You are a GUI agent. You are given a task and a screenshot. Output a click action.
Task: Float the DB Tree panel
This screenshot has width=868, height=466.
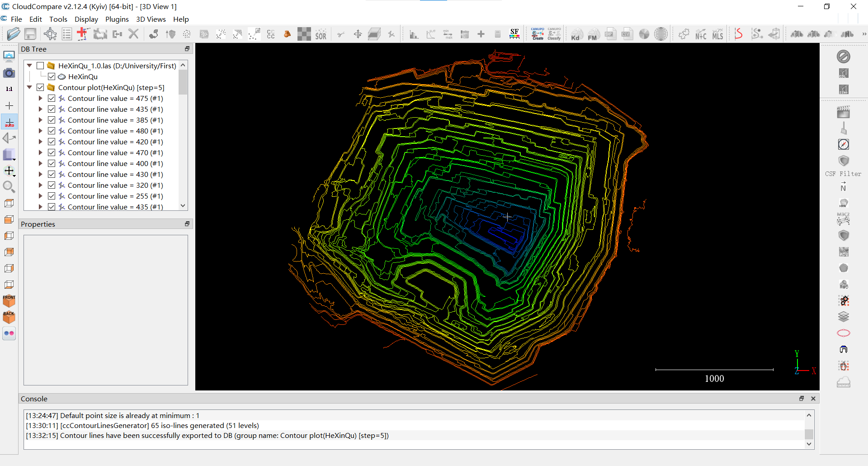point(187,48)
